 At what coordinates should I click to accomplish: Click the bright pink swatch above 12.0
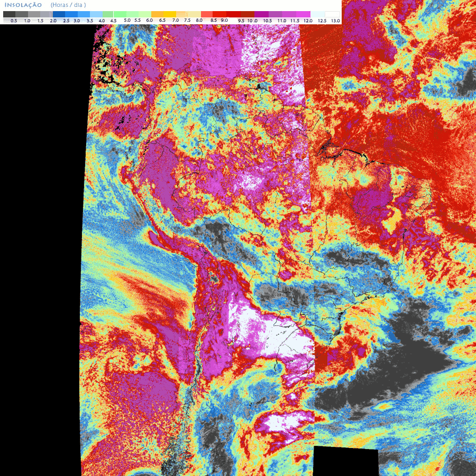[x=303, y=14]
